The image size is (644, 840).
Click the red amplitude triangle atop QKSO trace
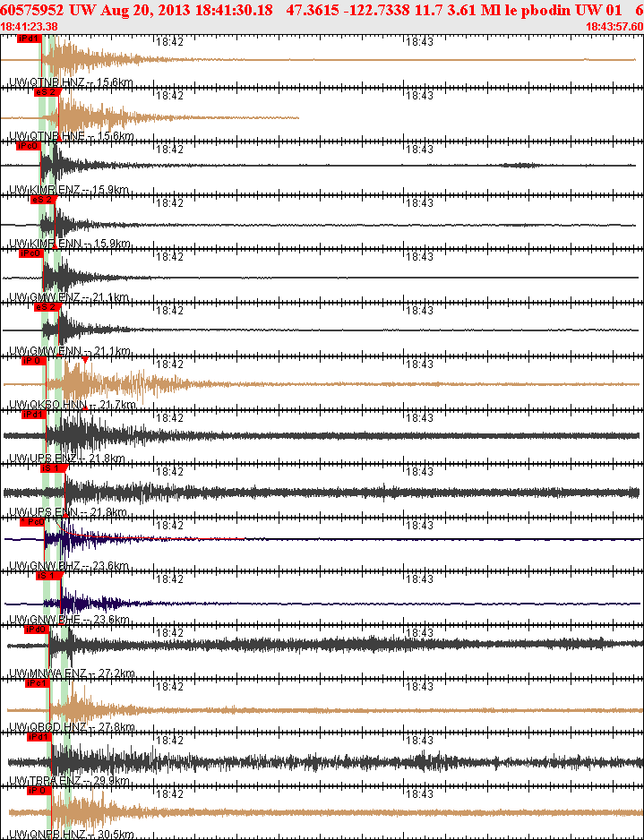coord(85,360)
